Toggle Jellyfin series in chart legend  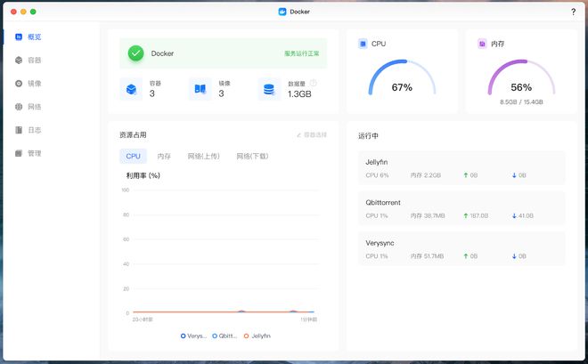(257, 336)
